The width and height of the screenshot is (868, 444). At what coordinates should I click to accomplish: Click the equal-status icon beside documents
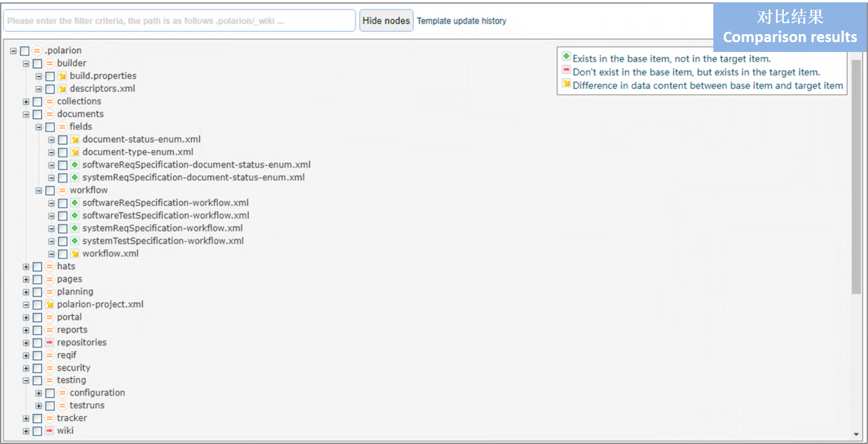point(50,114)
